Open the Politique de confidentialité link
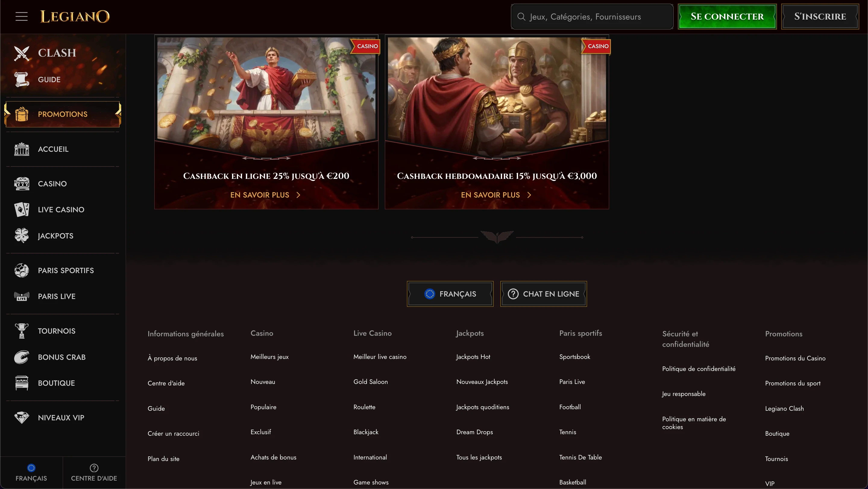868x489 pixels. 699,369
